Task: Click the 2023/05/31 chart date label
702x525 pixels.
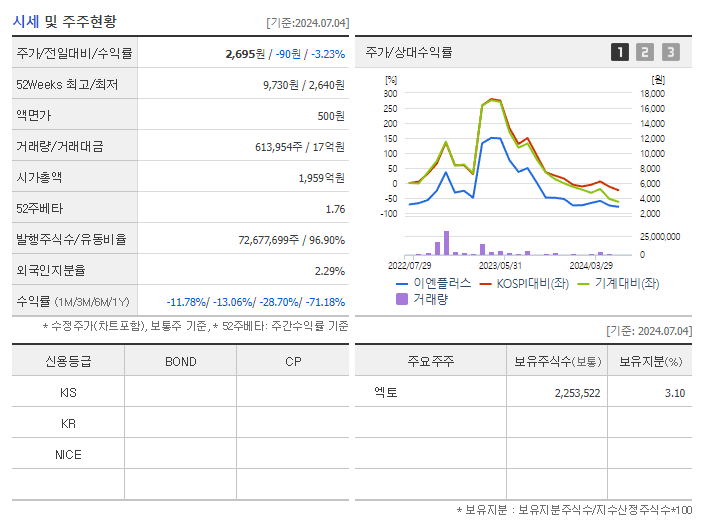Action: 500,265
